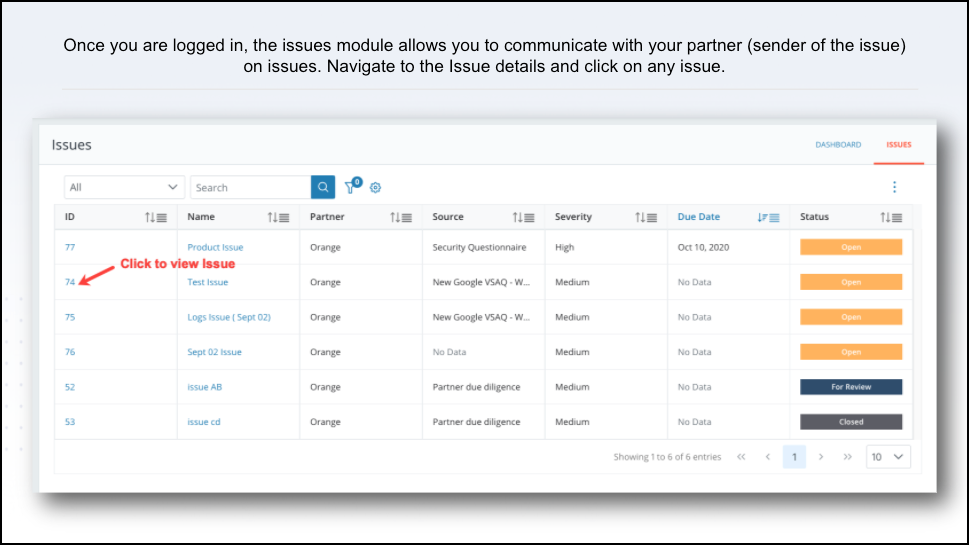Open the page size 10 dropdown
This screenshot has height=545, width=969.
[x=888, y=457]
